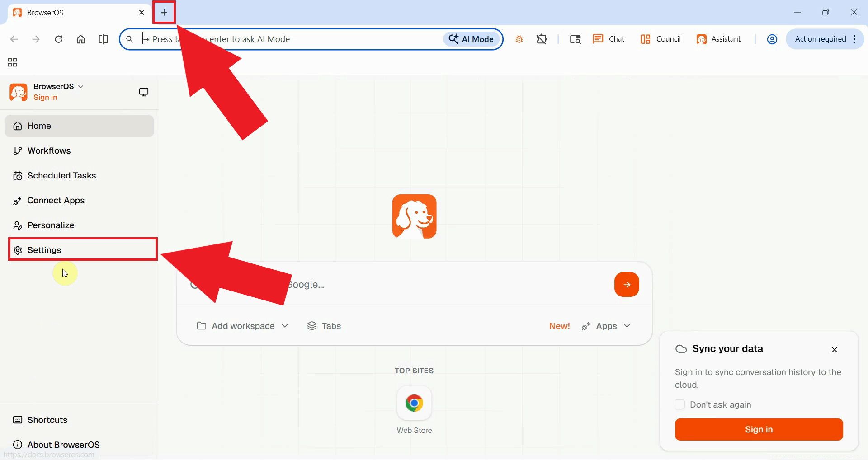
Task: Expand the BrowserOS profile chevron
Action: click(x=81, y=86)
